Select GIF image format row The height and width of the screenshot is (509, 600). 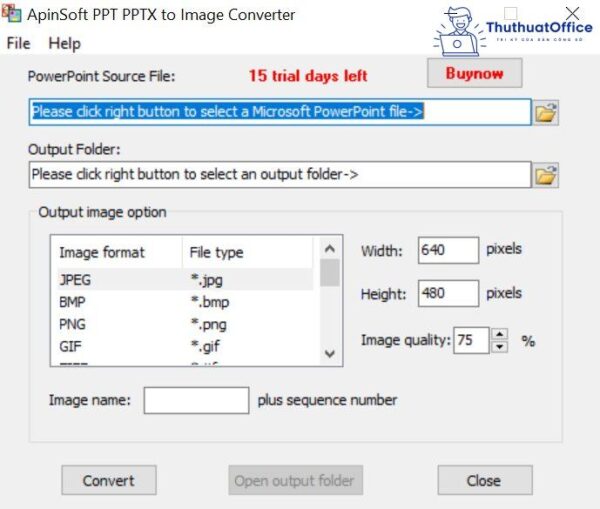[x=186, y=346]
